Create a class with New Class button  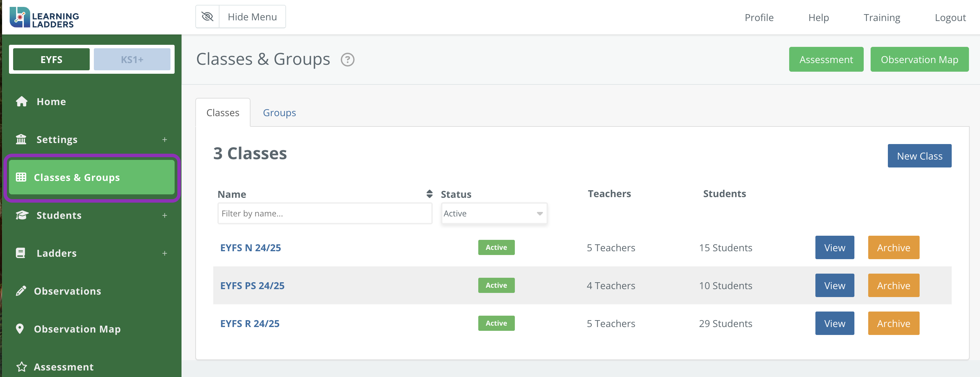(x=920, y=156)
